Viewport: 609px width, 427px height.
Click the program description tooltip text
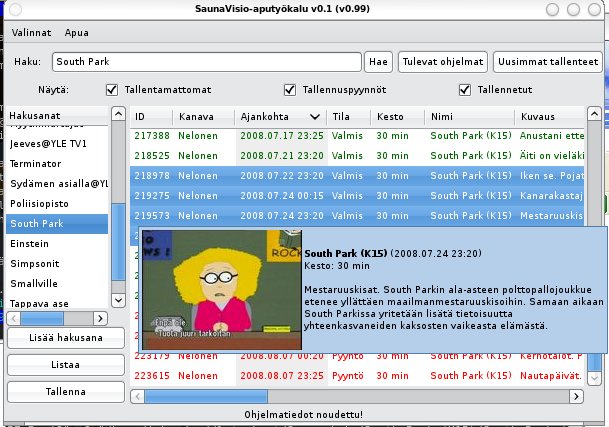(x=454, y=308)
